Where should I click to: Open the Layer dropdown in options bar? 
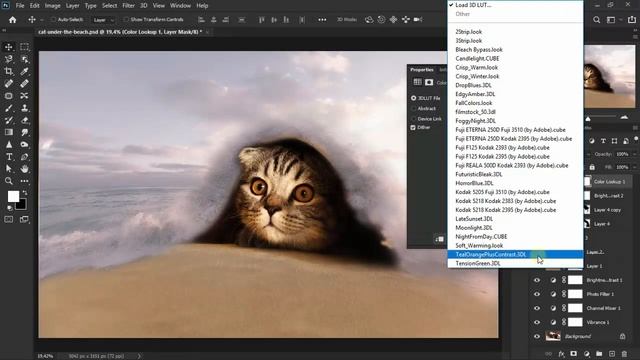(104, 20)
